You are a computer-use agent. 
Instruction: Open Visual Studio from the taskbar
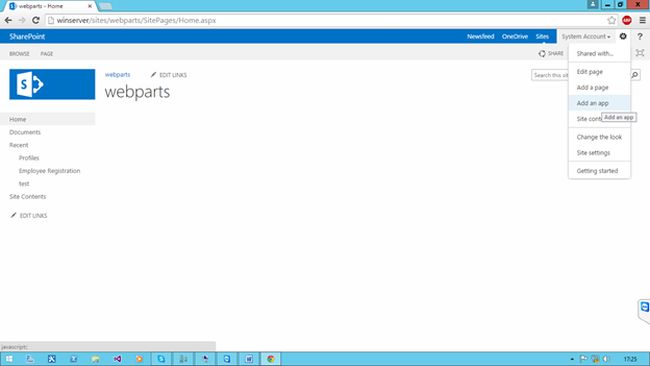click(x=117, y=359)
